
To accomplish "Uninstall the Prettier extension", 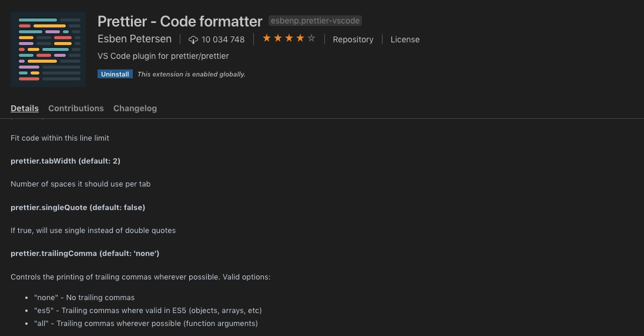I will [115, 74].
